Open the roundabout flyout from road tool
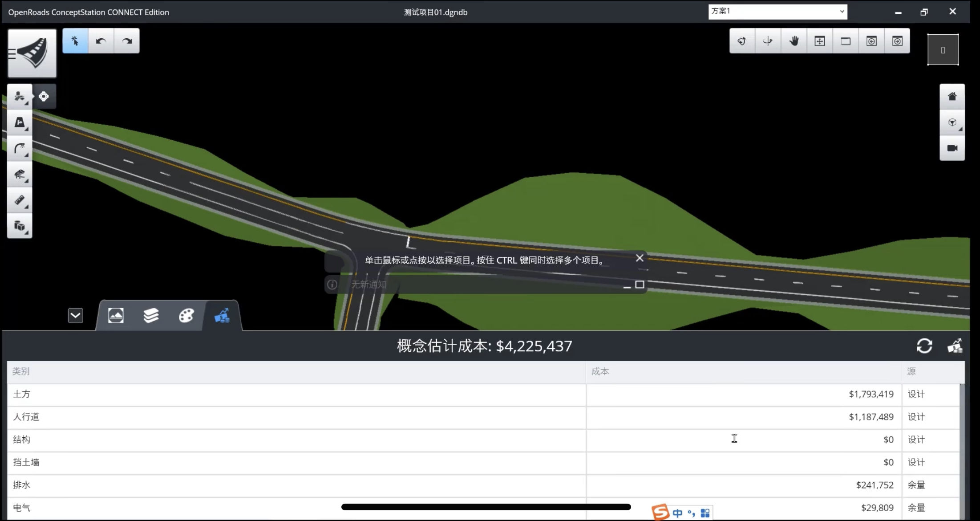980x521 pixels. pos(44,96)
